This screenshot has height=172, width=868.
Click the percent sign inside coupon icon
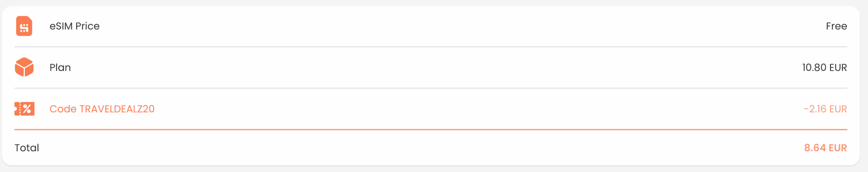pos(27,109)
